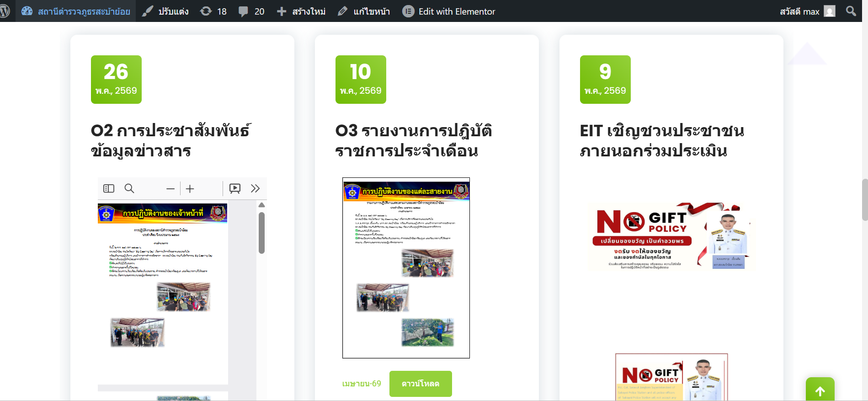Zoom in the embedded PDF viewer
This screenshot has height=401, width=868.
click(x=190, y=188)
